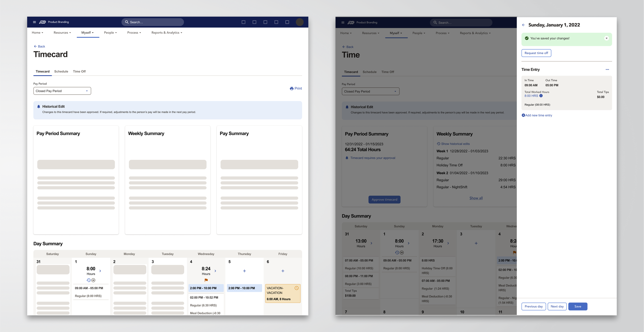Screen dimensions: 644x332
Task: Click the hamburger menu icon on left timecard
Action: (x=34, y=22)
